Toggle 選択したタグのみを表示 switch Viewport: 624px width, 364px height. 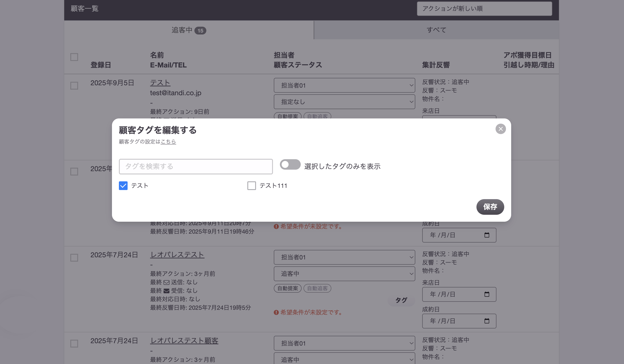tap(290, 165)
